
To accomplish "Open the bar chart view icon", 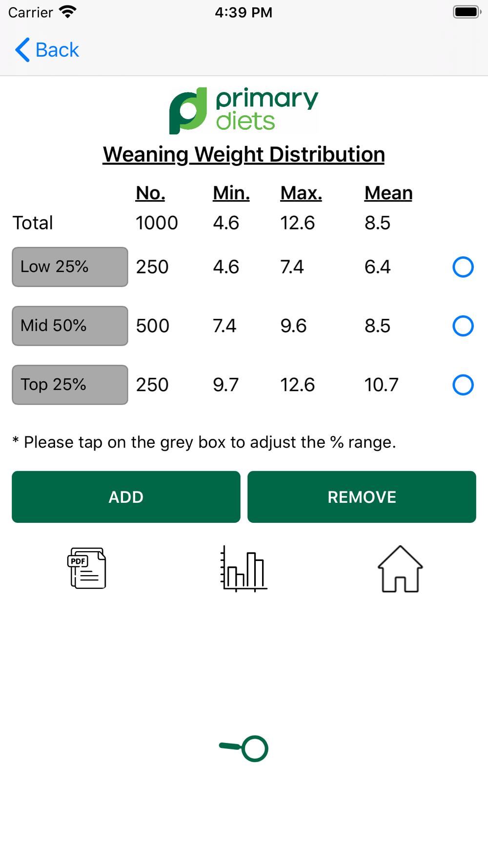I will [x=244, y=569].
